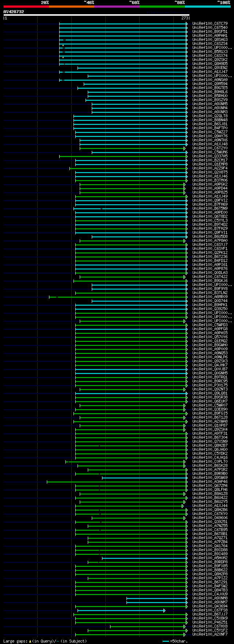Select the UniRef100_A2XNF7 label
This screenshot has height=644, width=234.
[210, 635]
